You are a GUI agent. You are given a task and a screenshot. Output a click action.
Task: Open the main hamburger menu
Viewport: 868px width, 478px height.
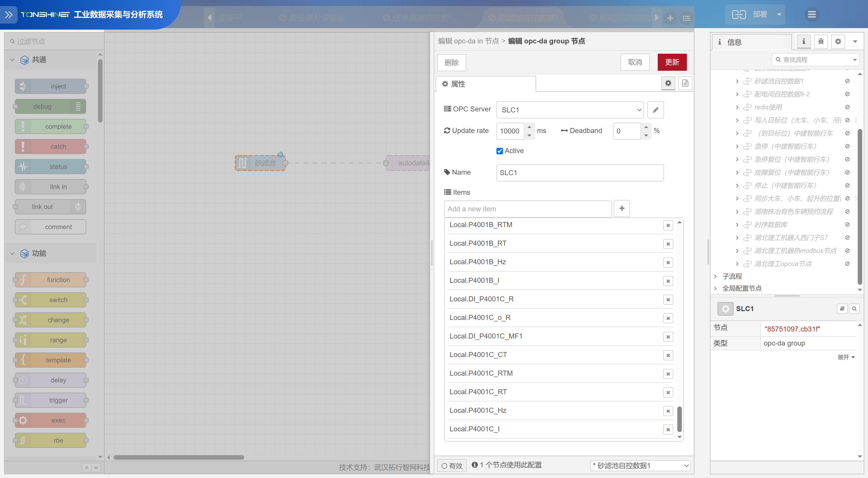pos(811,15)
